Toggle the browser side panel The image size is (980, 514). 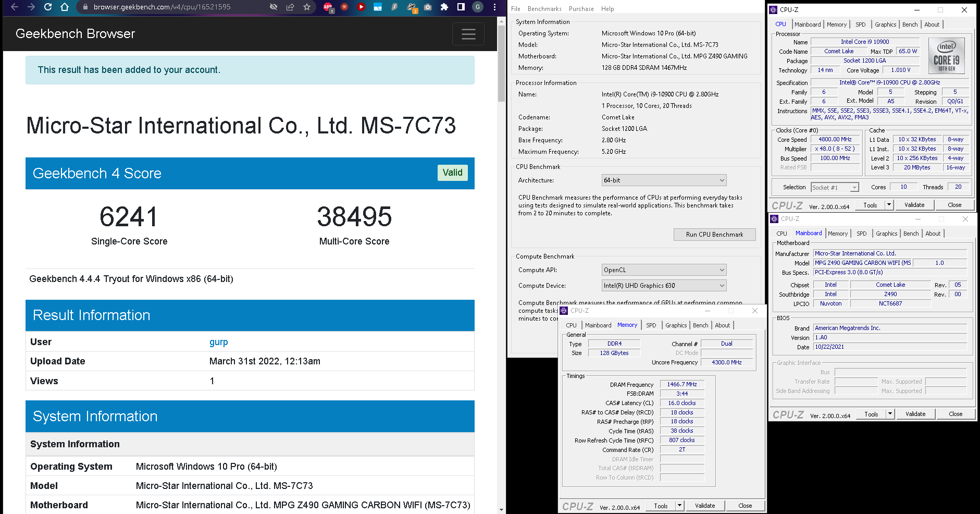(x=461, y=7)
